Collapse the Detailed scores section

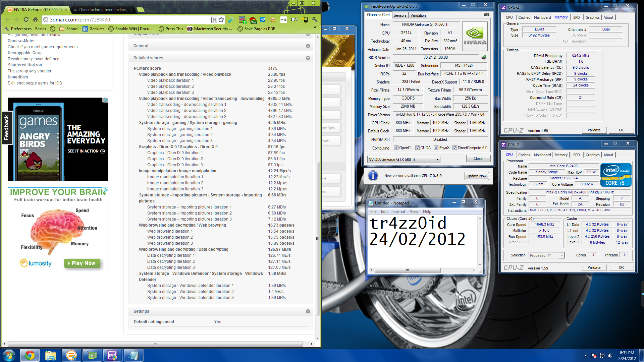coord(308,58)
